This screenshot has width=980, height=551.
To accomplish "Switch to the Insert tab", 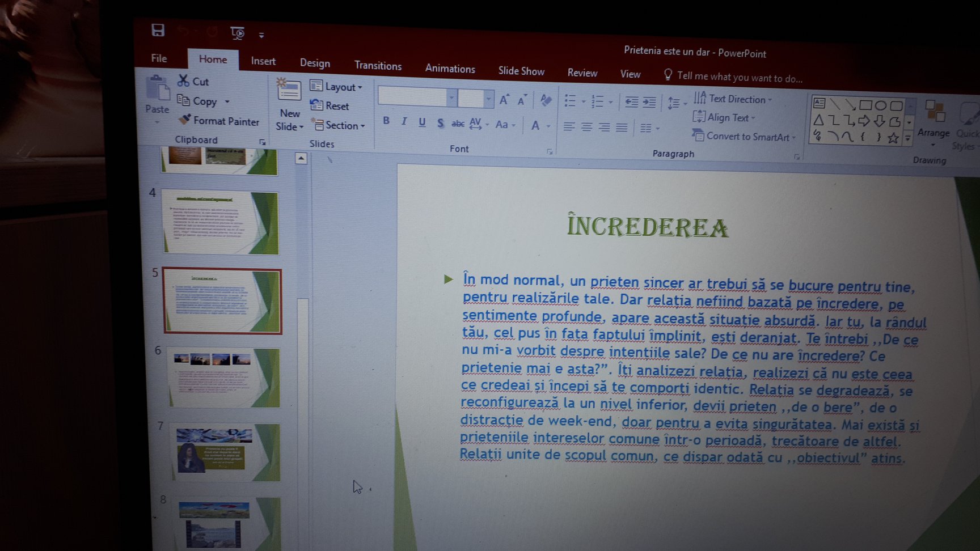I will pyautogui.click(x=263, y=61).
